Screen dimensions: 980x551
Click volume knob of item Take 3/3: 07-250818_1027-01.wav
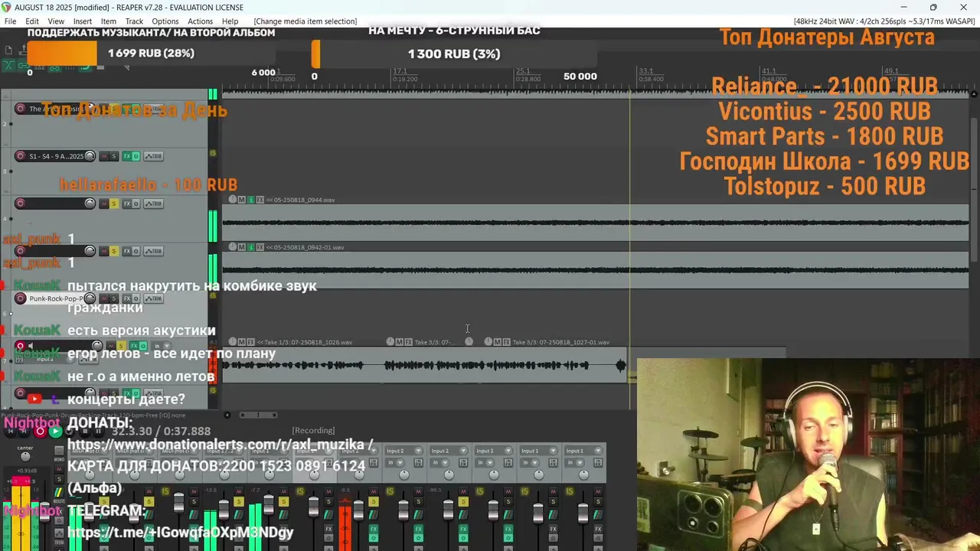(x=488, y=342)
